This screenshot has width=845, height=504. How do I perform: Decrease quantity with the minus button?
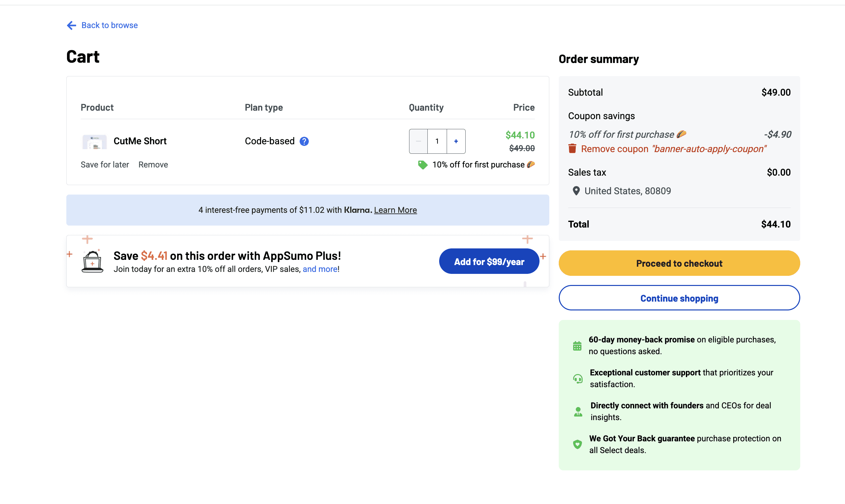[x=418, y=141]
